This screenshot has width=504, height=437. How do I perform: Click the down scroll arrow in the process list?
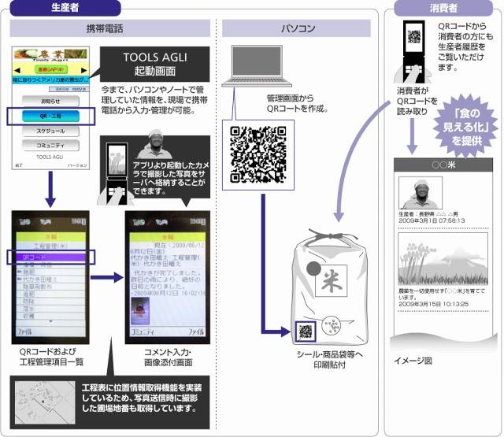pyautogui.click(x=50, y=321)
